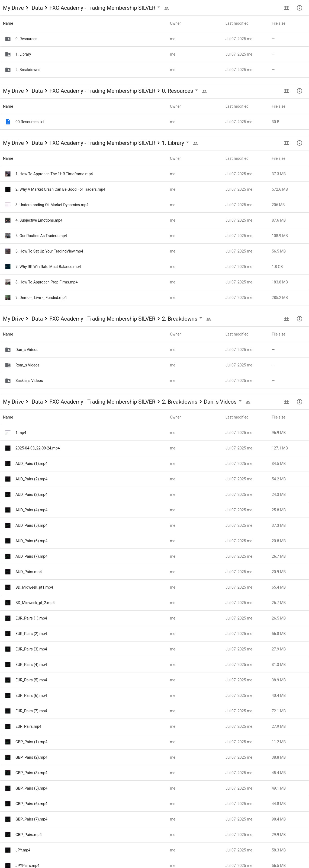Open the dropdown arrow beside 2. Breakdowns title

tap(201, 318)
